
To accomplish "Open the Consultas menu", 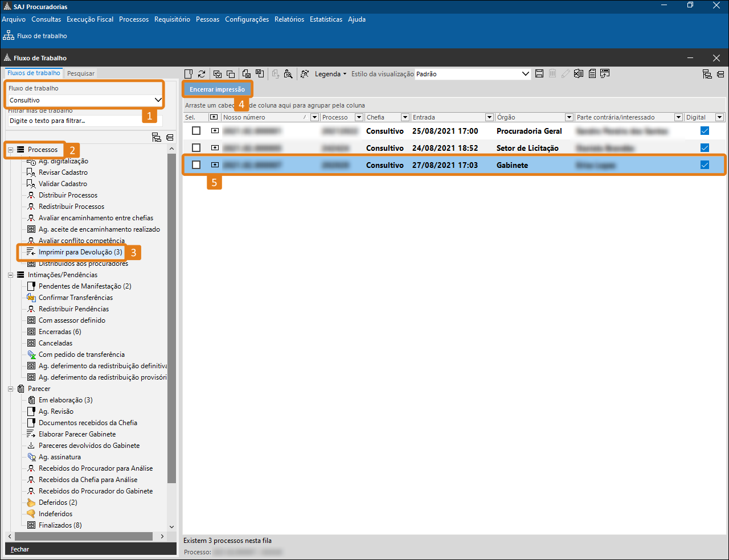I will click(46, 19).
